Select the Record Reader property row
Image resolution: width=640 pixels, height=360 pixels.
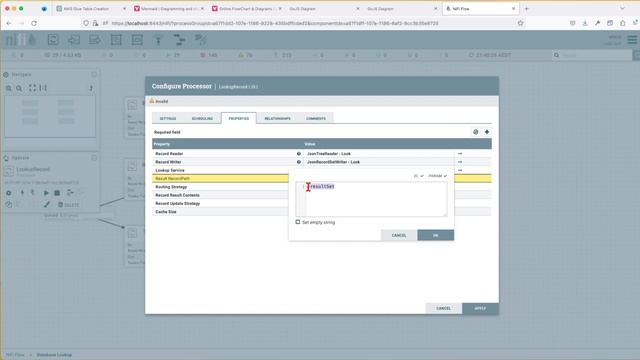pos(322,153)
